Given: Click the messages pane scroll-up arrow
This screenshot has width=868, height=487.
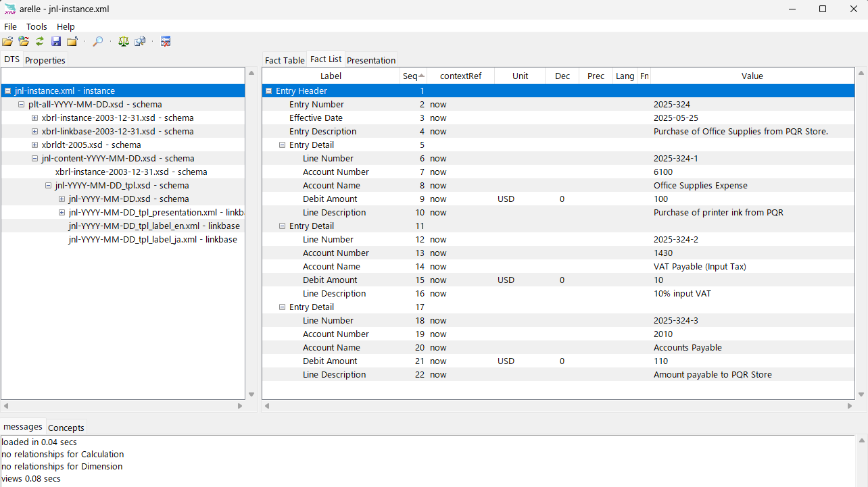Looking at the screenshot, I should click(861, 440).
